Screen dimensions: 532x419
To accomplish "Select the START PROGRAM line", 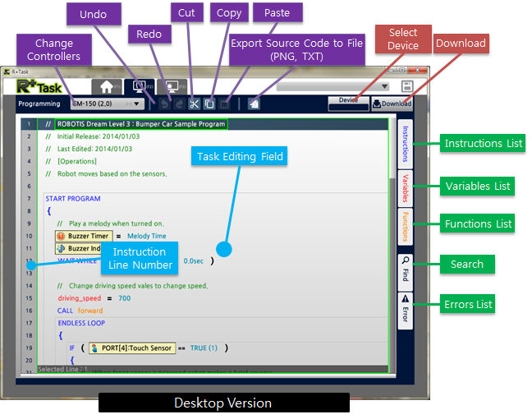I will (x=73, y=199).
